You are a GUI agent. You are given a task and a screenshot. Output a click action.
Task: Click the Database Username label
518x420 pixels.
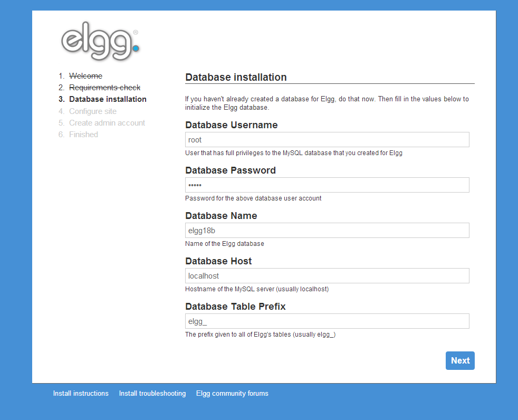(x=232, y=125)
